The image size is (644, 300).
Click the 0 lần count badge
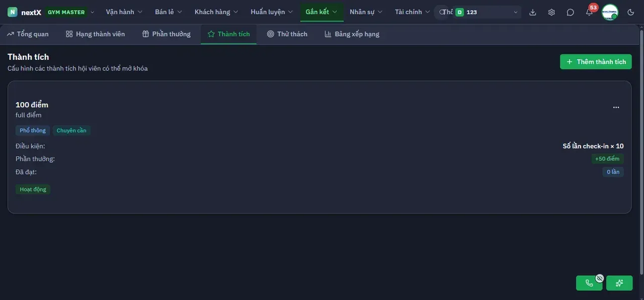613,172
